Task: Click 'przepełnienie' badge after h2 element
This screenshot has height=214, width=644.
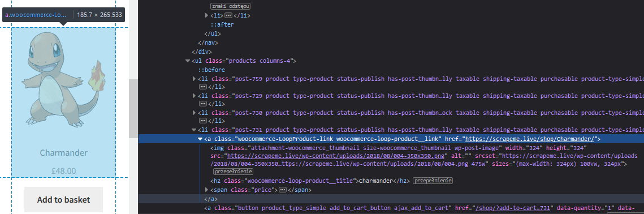Action: coord(433,181)
